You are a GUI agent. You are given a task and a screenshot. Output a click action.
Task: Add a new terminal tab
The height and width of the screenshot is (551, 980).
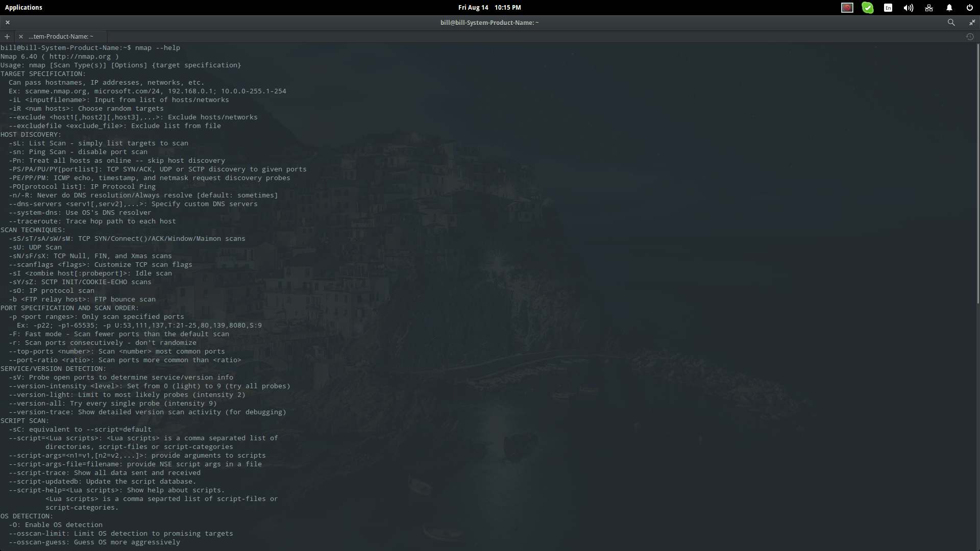7,37
